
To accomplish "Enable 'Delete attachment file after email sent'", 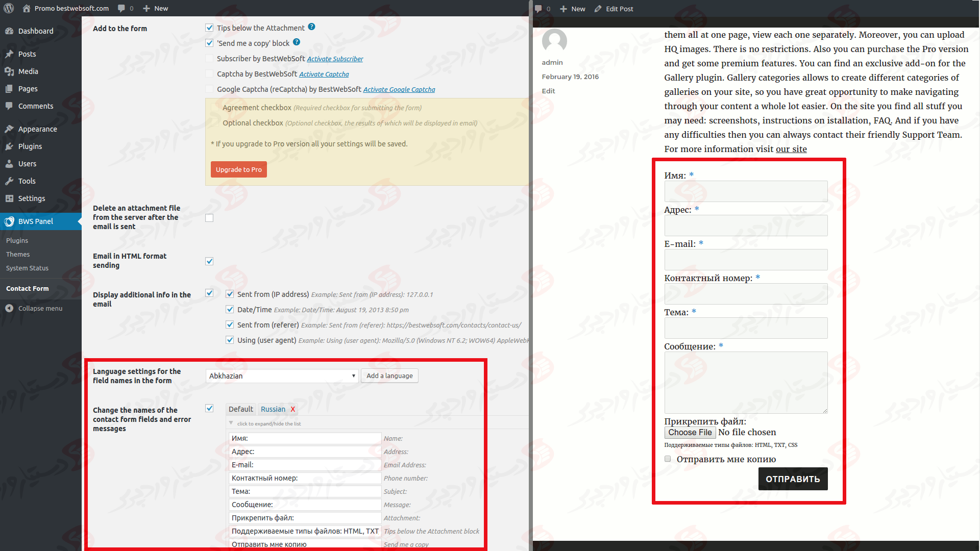I will coord(209,217).
